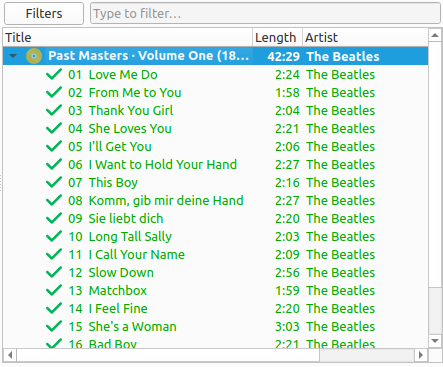Click the checkmark icon next to I'll Get You
Viewport: 443px width, 367px height.
coord(54,146)
